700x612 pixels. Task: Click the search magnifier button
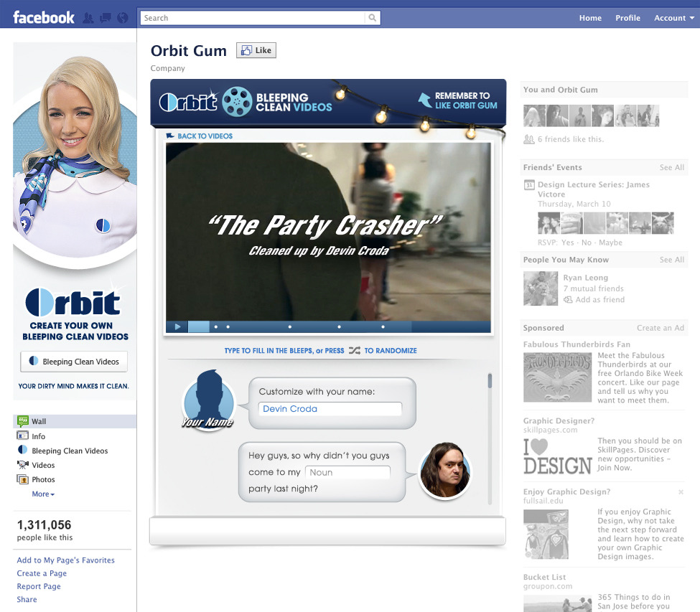click(373, 18)
